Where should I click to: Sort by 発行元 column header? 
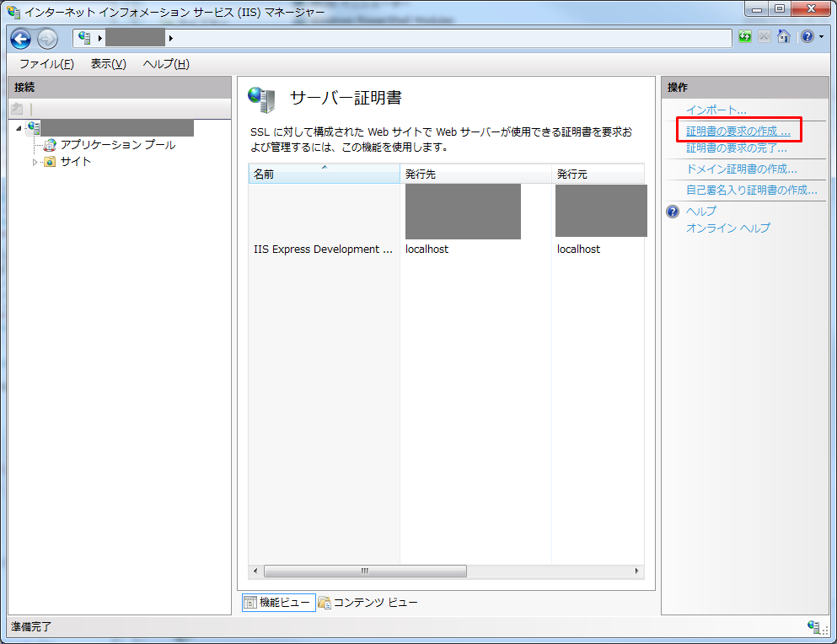(x=598, y=174)
